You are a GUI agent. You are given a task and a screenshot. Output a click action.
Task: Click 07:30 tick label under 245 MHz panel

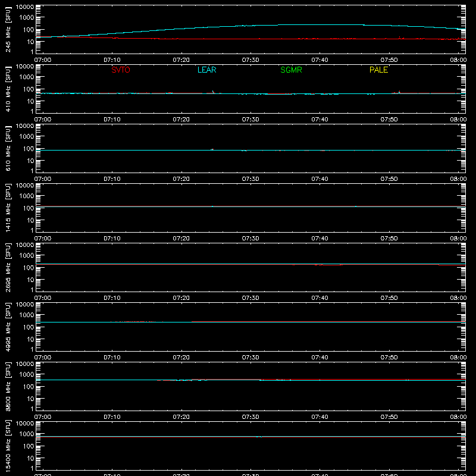(250, 60)
